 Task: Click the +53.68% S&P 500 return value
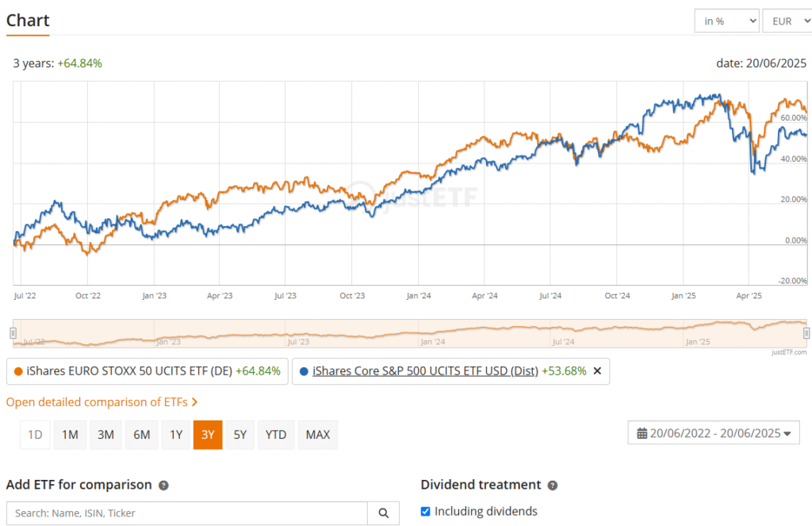(564, 371)
